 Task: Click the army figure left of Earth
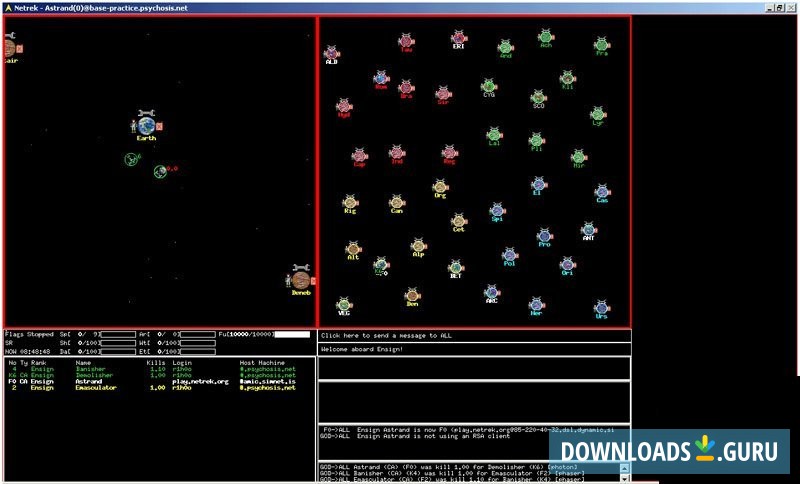pos(134,125)
